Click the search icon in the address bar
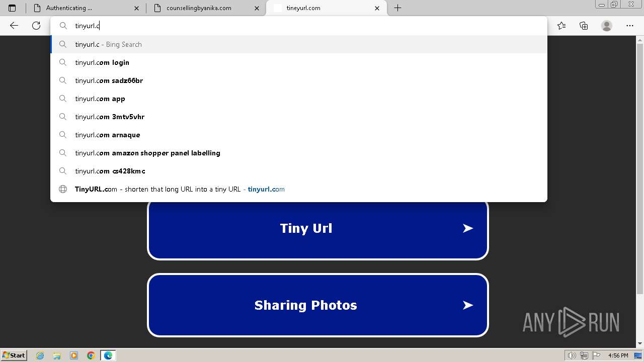 click(x=63, y=26)
